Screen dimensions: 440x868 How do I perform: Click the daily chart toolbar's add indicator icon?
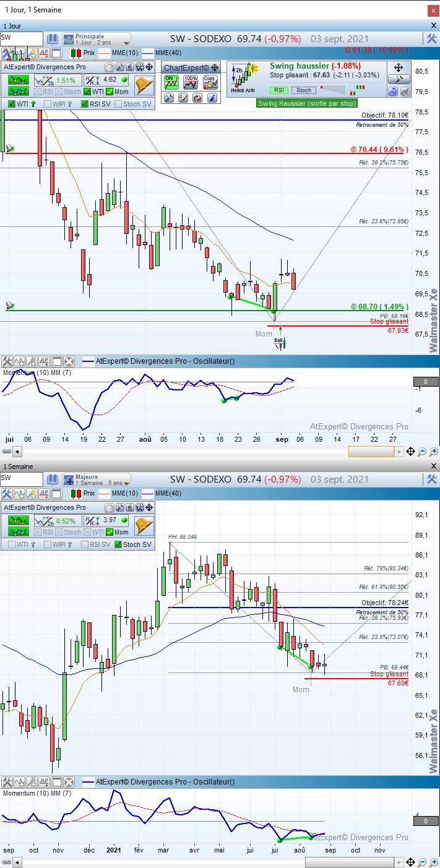click(19, 54)
